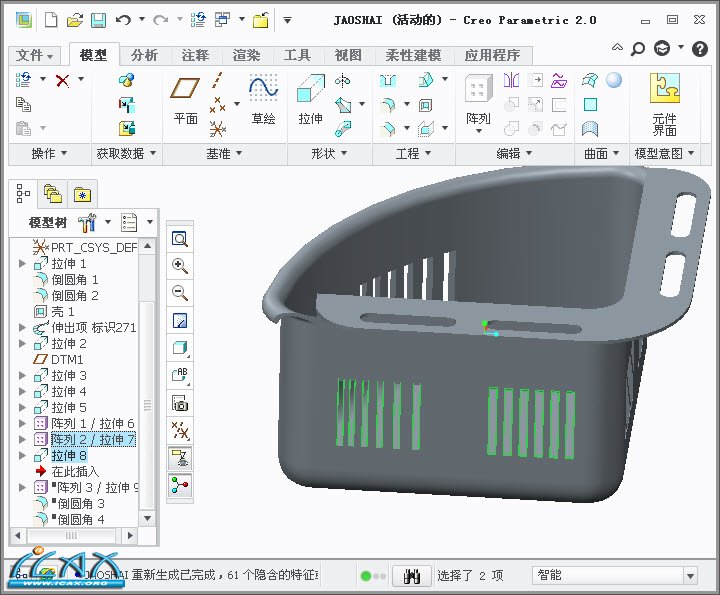Toggle annotation display icon in graphics toolbar
The image size is (720, 595).
180,457
